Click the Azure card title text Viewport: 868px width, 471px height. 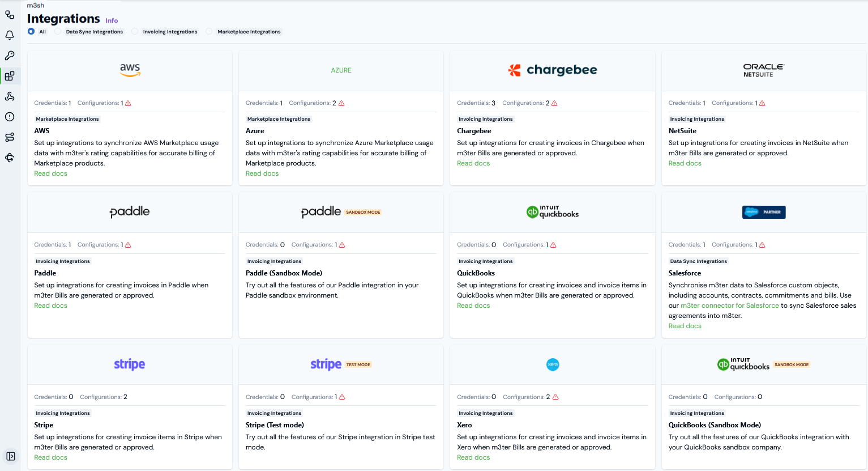click(255, 131)
